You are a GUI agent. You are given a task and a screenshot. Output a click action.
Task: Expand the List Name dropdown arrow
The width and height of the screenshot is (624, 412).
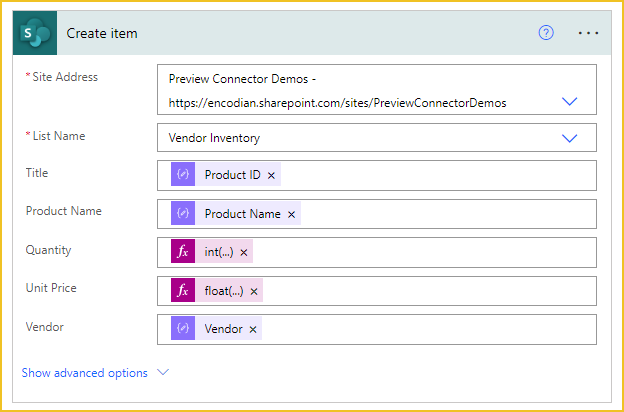click(x=569, y=138)
